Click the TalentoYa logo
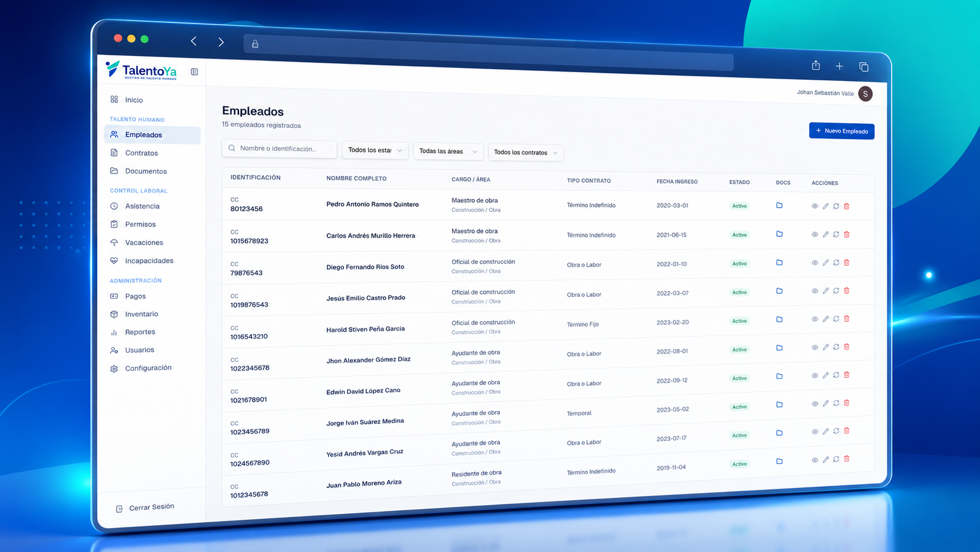Screen dimensions: 980x552 [x=141, y=70]
